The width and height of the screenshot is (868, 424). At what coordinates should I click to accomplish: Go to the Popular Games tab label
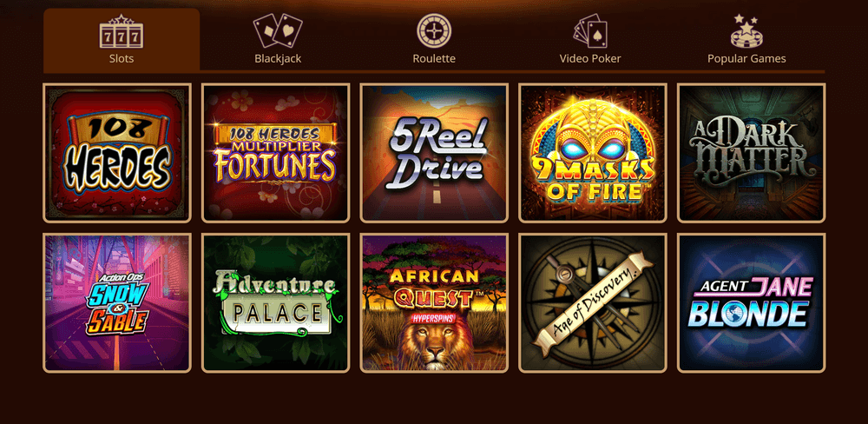(746, 59)
